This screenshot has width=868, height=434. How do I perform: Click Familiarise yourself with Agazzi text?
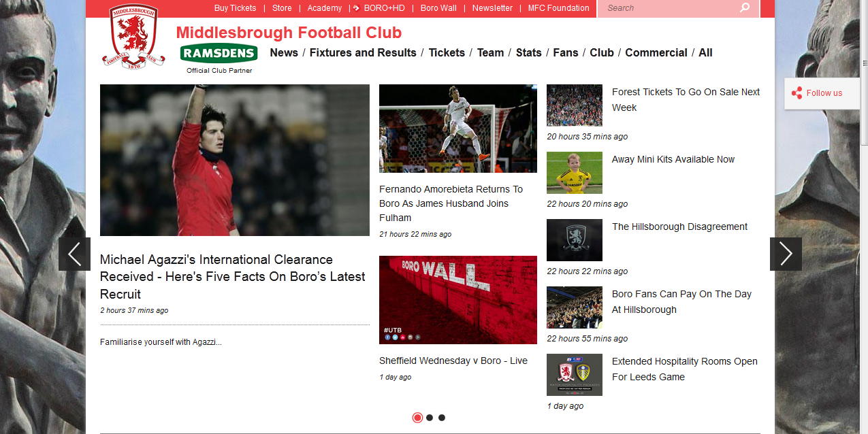(x=161, y=342)
